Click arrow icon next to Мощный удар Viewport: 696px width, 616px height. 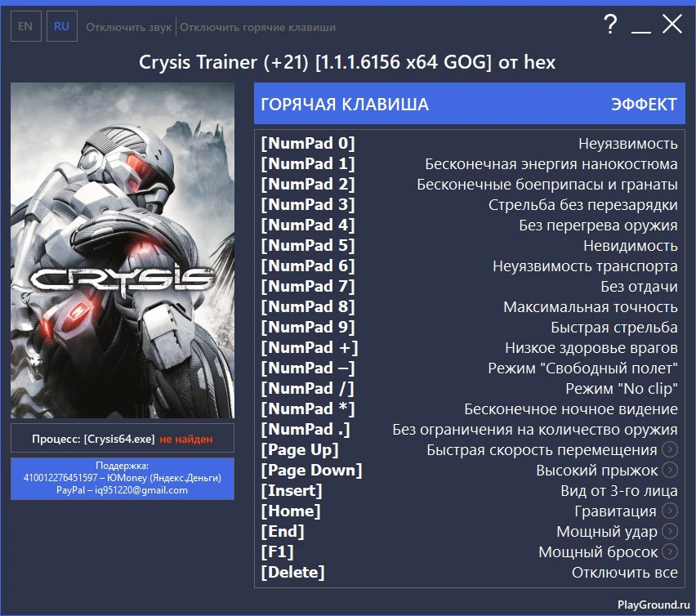coord(671,531)
